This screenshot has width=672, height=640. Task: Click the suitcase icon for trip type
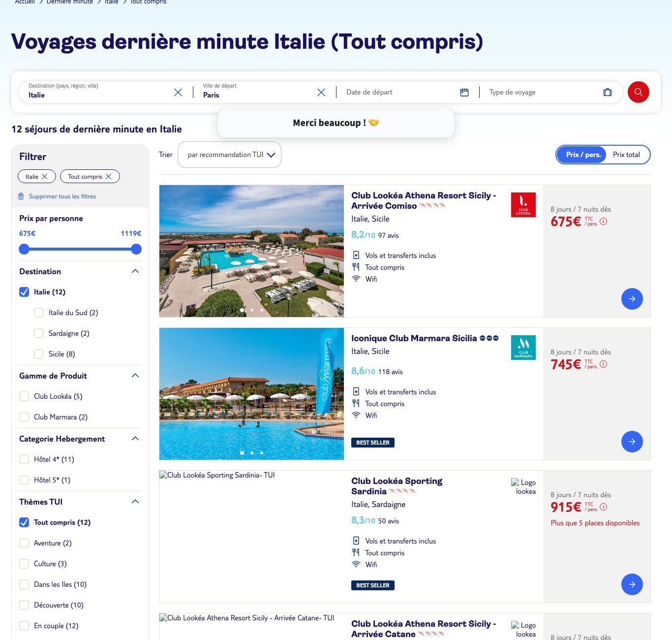pyautogui.click(x=608, y=92)
